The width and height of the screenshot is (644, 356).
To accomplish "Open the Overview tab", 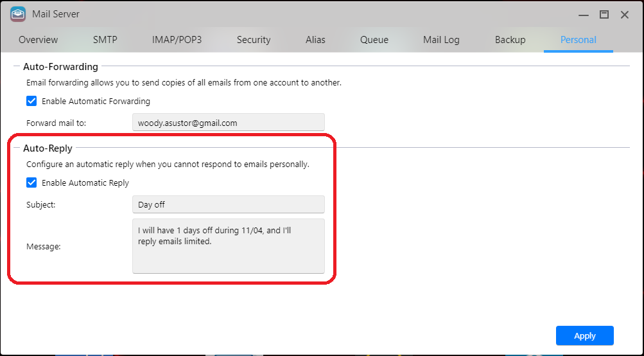I will [x=38, y=40].
